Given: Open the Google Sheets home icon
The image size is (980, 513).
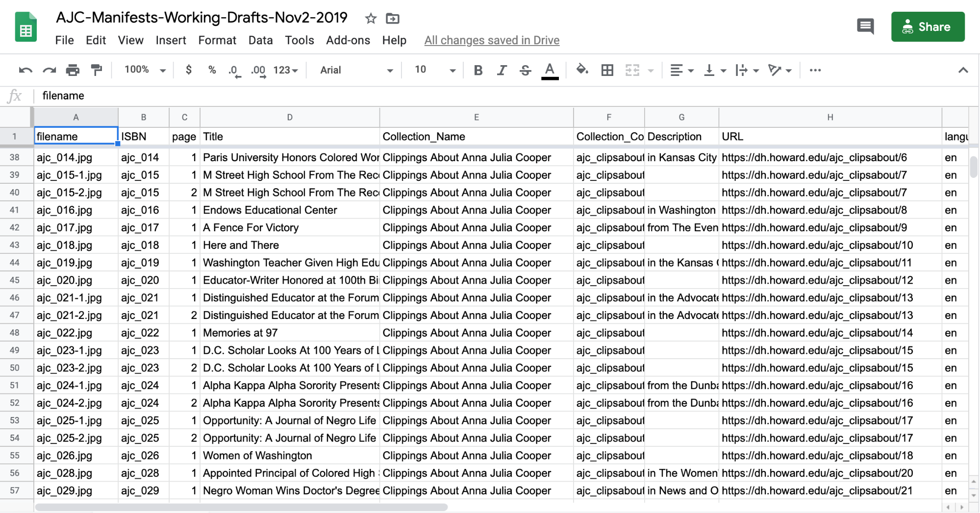Looking at the screenshot, I should tap(26, 27).
